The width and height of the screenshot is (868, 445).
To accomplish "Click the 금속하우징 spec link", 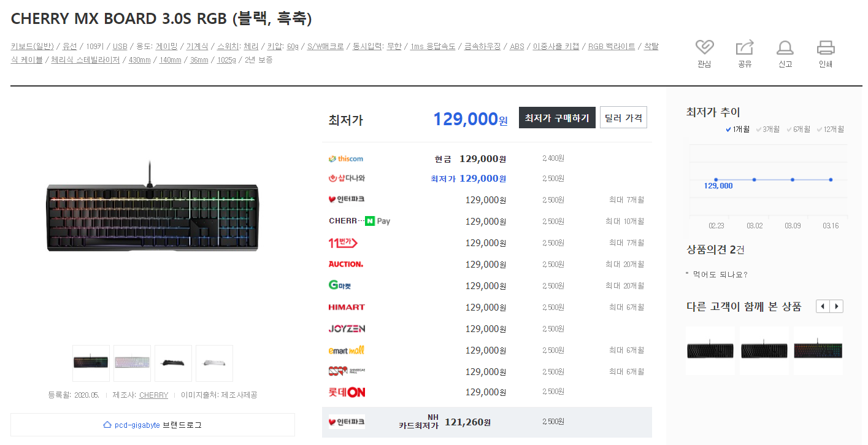I will (x=483, y=46).
